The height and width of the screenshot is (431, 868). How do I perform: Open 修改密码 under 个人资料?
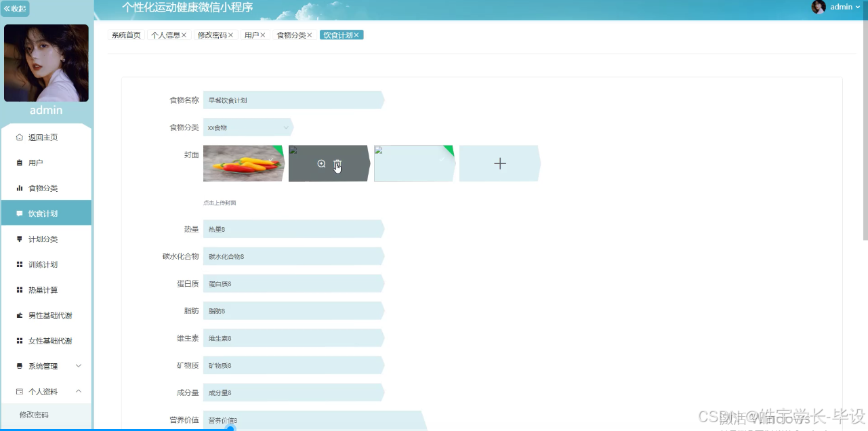46,415
